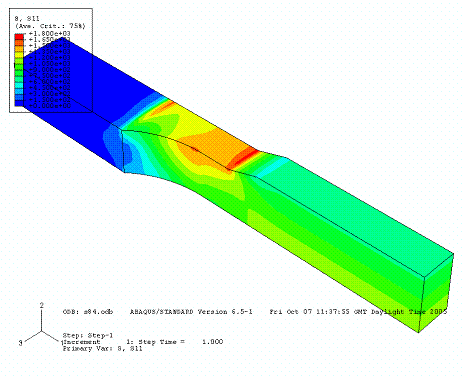Click the 'ODB: s84.odb' label

tap(88, 312)
